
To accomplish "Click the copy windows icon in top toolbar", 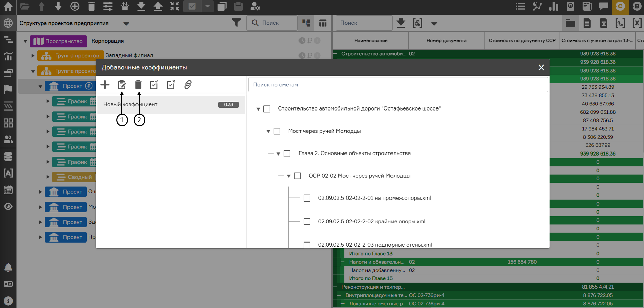I will point(222,6).
